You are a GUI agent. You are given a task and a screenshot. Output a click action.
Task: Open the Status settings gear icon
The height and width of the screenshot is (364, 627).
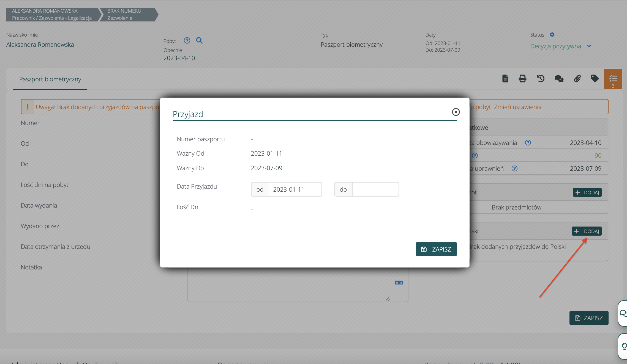(x=552, y=35)
